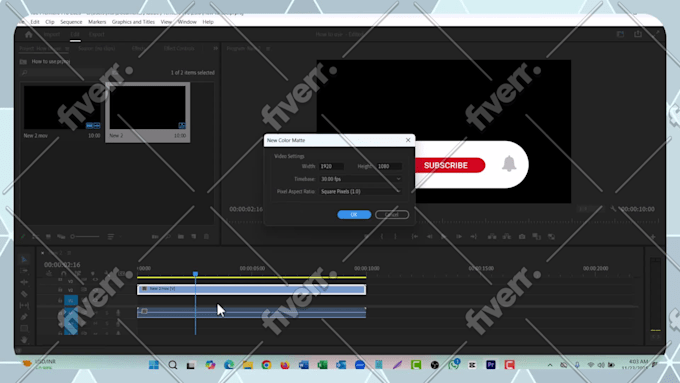The height and width of the screenshot is (383, 680).
Task: Select the New 2 sequence thumbnail
Action: pyautogui.click(x=147, y=107)
